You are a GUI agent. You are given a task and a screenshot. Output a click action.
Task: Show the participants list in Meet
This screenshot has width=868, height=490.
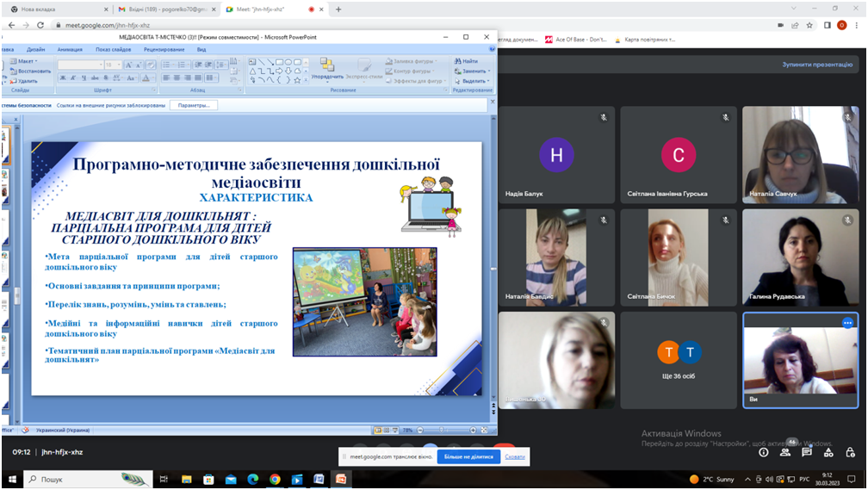coord(785,452)
